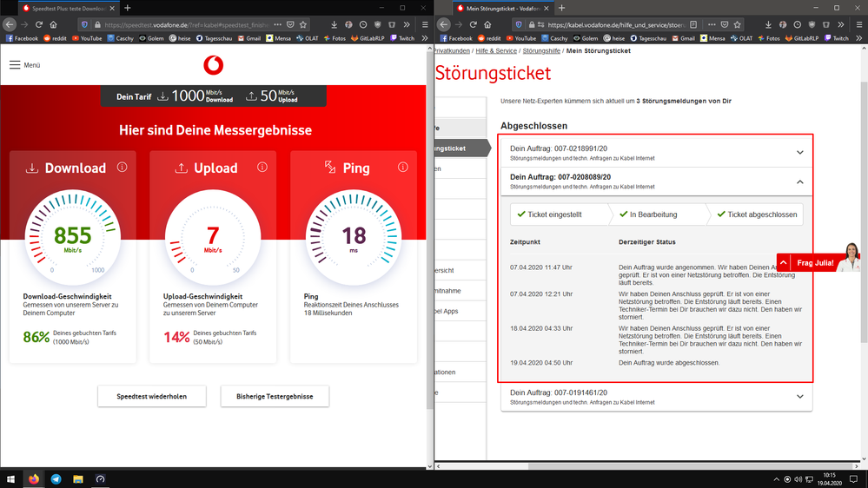
Task: Open the Ping info icon
Action: tap(403, 167)
